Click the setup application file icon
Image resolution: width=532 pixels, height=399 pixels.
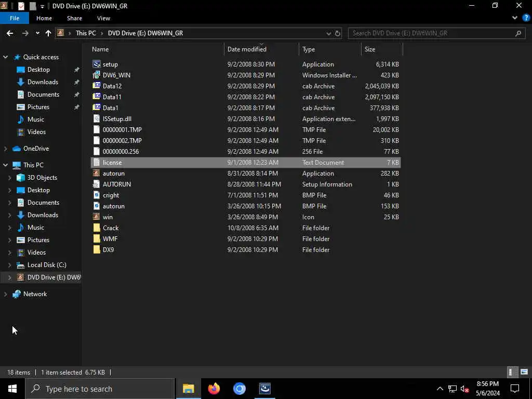tap(97, 64)
